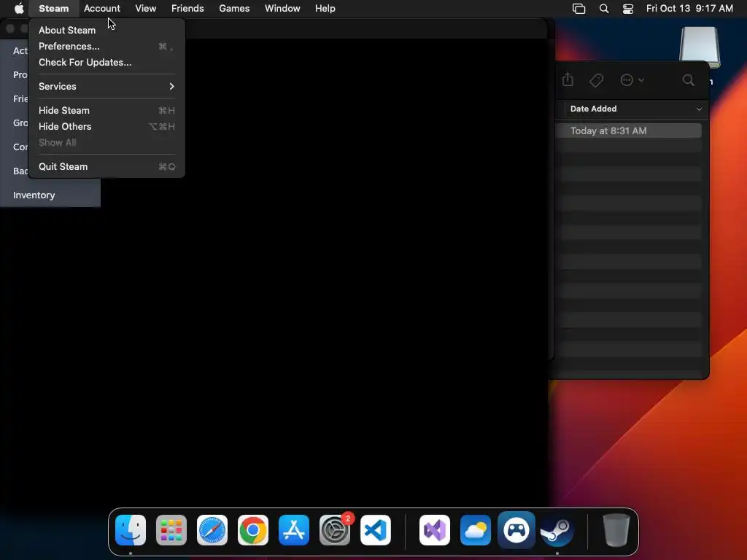Open the Friends menu

click(x=187, y=8)
